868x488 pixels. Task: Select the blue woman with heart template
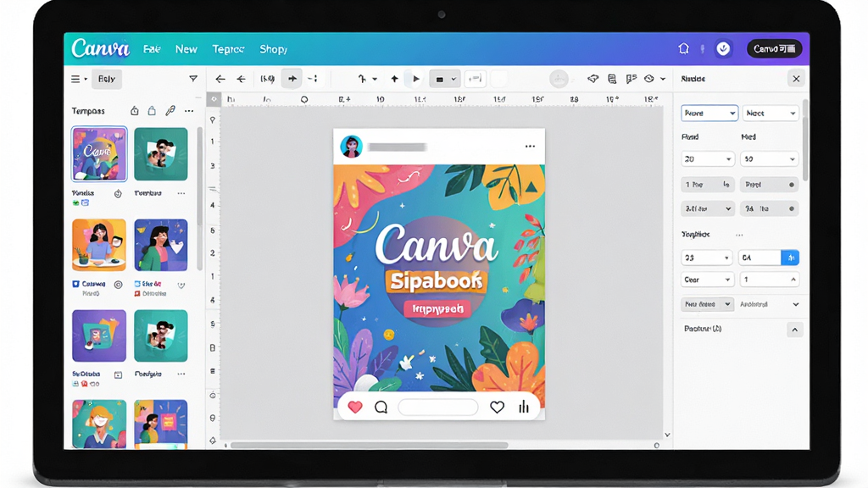tap(160, 245)
